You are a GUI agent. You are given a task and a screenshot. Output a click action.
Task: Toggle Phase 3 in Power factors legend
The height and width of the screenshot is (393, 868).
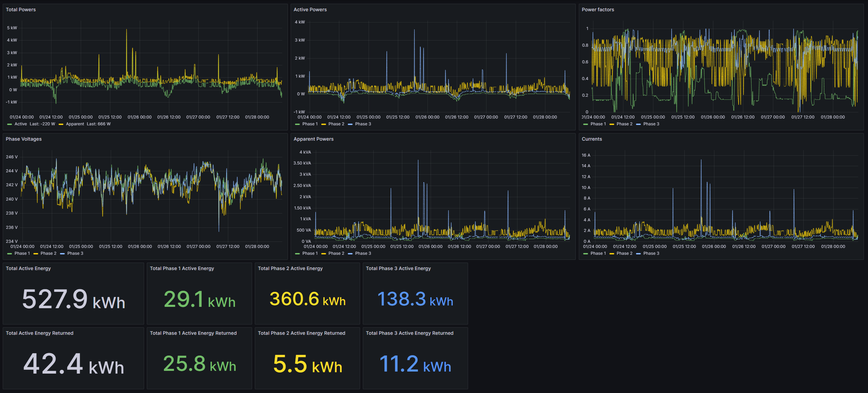click(651, 124)
